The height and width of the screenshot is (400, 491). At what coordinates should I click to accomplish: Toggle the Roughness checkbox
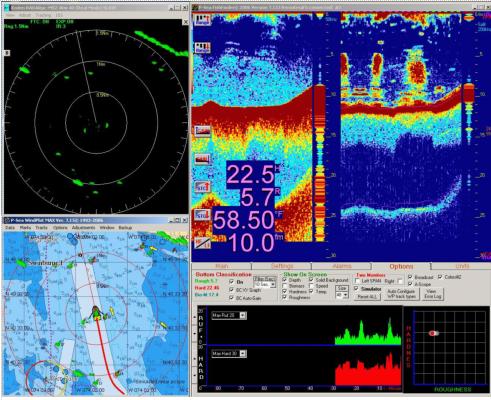[285, 297]
